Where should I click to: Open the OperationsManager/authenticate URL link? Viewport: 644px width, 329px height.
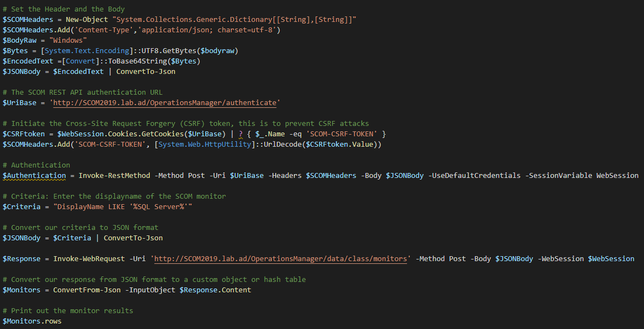(x=165, y=103)
